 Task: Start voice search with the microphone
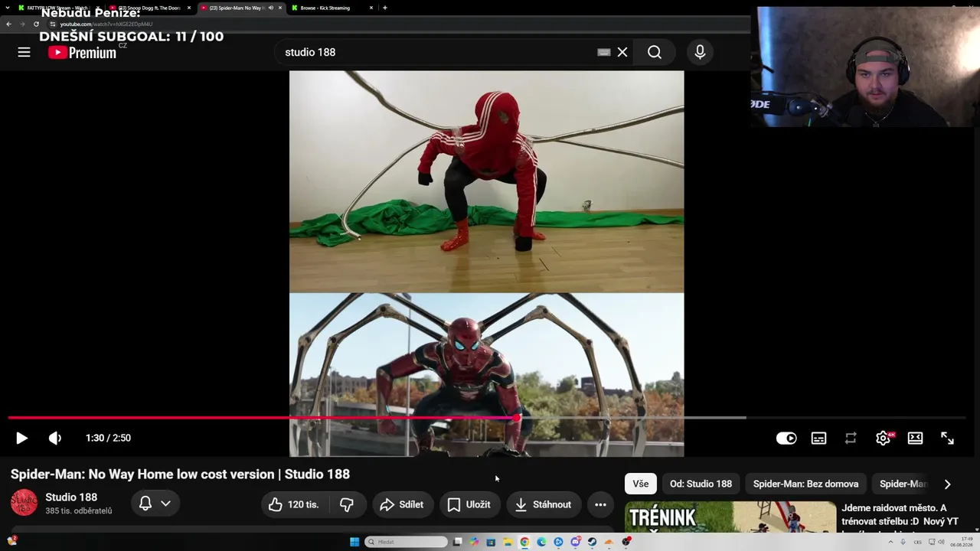[700, 52]
